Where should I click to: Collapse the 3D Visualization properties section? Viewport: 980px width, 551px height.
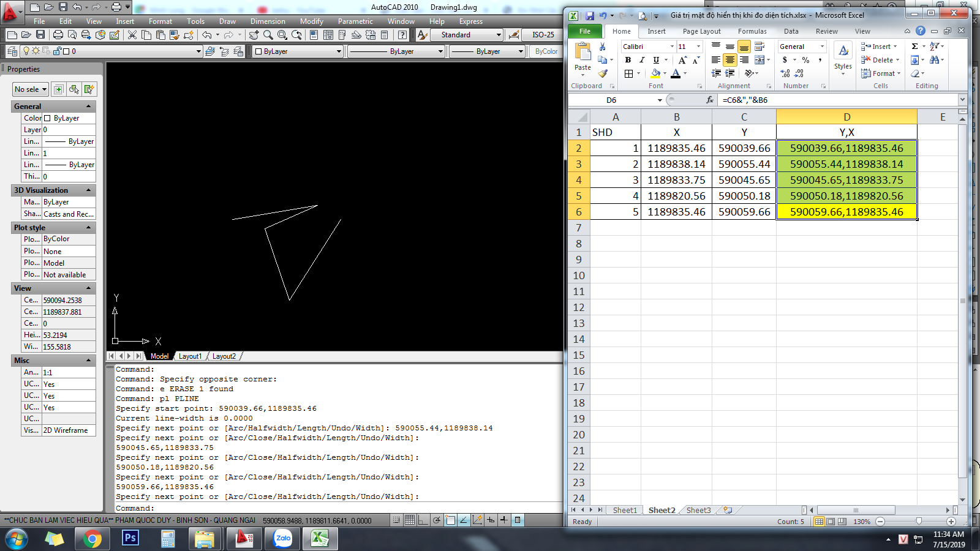pos(88,190)
